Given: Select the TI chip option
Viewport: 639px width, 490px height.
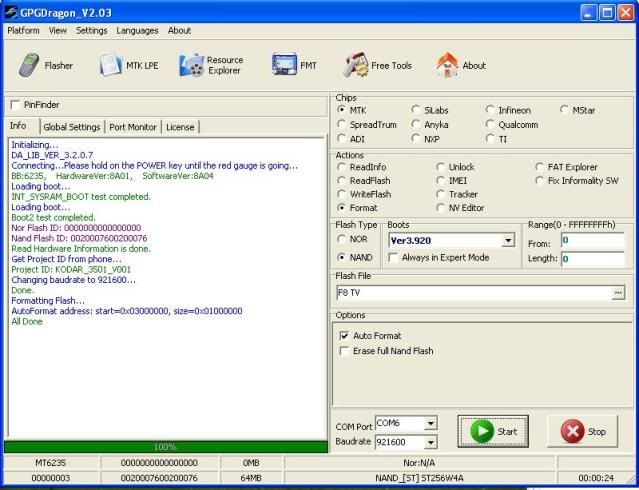Looking at the screenshot, I should [490, 139].
